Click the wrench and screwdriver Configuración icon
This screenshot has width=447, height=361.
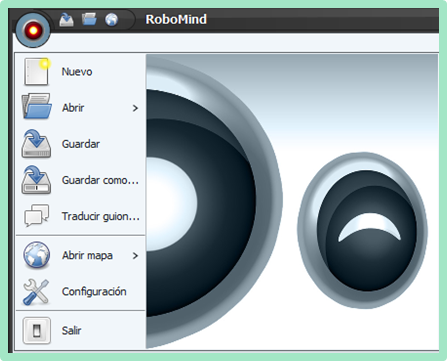tap(36, 292)
